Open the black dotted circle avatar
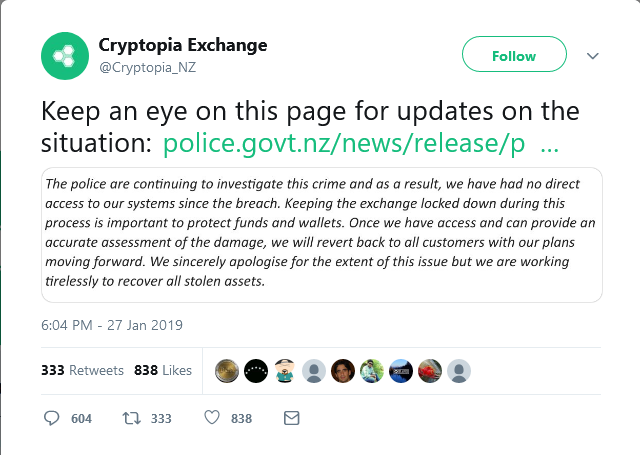This screenshot has height=455, width=640. [256, 371]
